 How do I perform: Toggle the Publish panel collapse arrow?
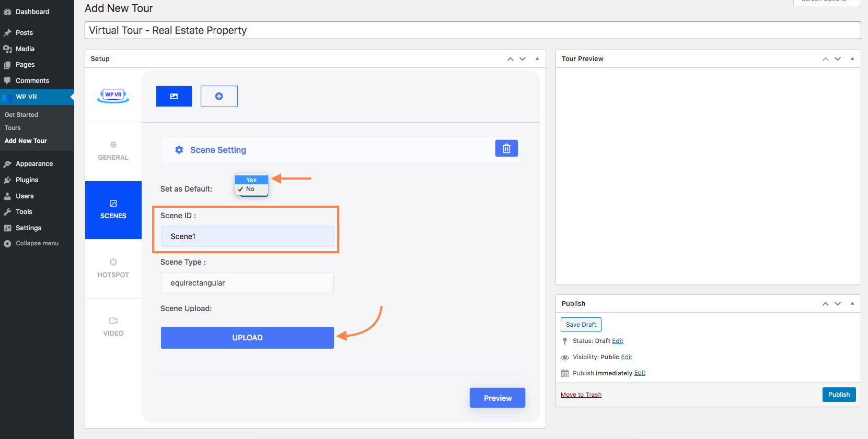coord(852,304)
